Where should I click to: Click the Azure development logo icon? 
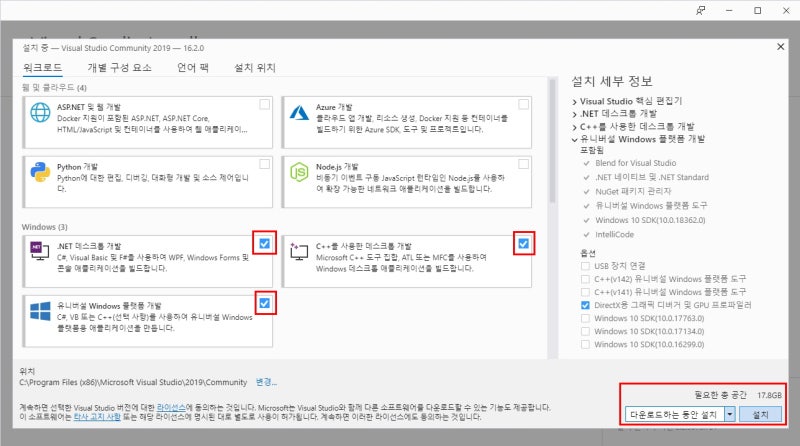[299, 112]
